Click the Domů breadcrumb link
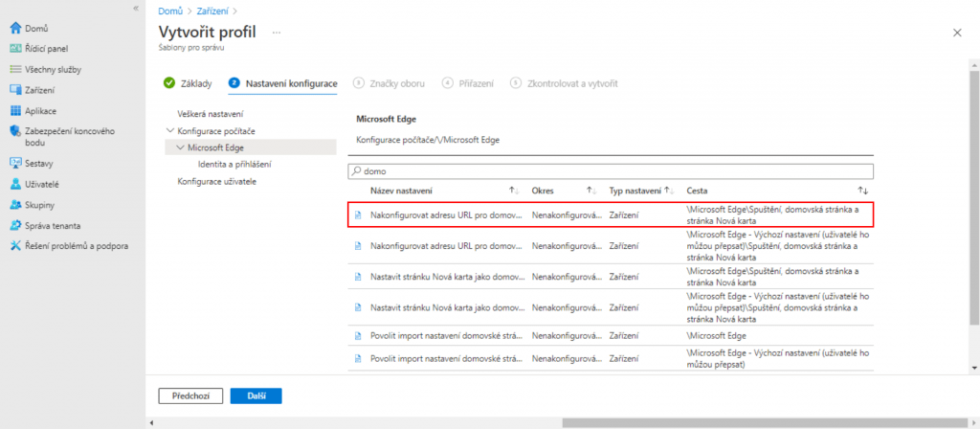980x429 pixels. click(169, 11)
